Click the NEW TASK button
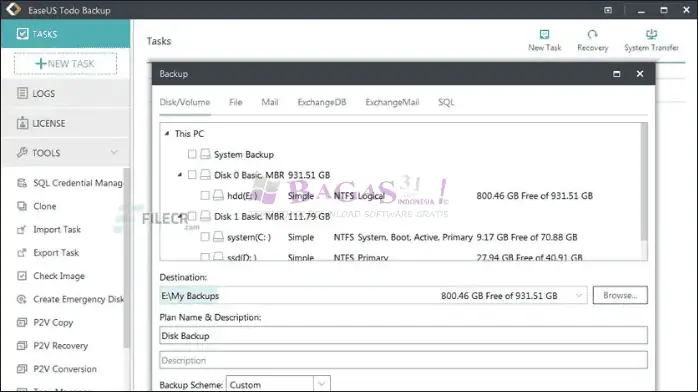Screen dimensions: 698x392 pyautogui.click(x=65, y=64)
